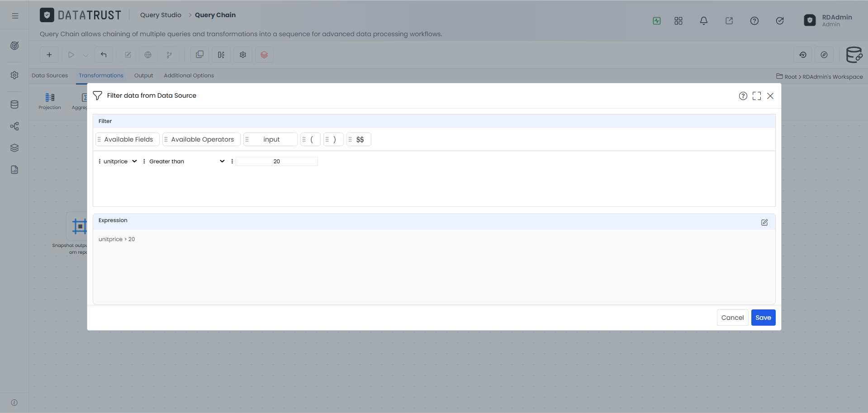Open the Greater than operator dropdown
This screenshot has width=868, height=413.
187,161
